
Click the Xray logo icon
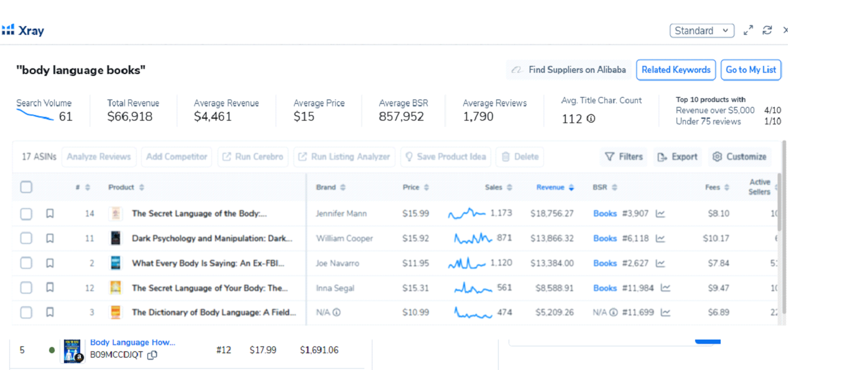(x=8, y=30)
